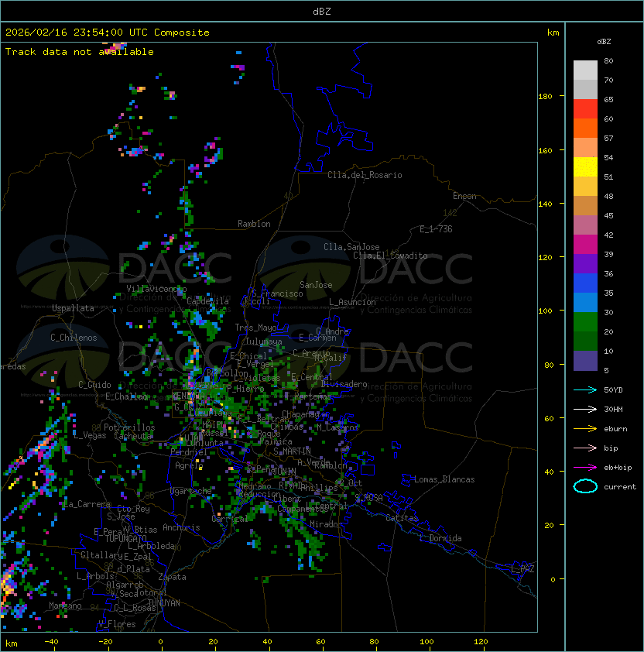Screen dimensions: 644x652
Task: Select the bright yellow 51-54 dBZ swatch
Action: 585,167
